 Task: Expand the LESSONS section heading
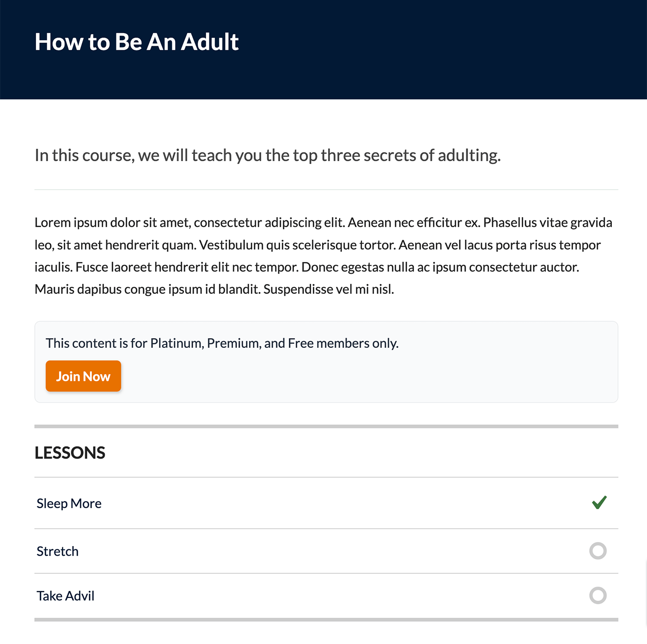[x=70, y=453]
